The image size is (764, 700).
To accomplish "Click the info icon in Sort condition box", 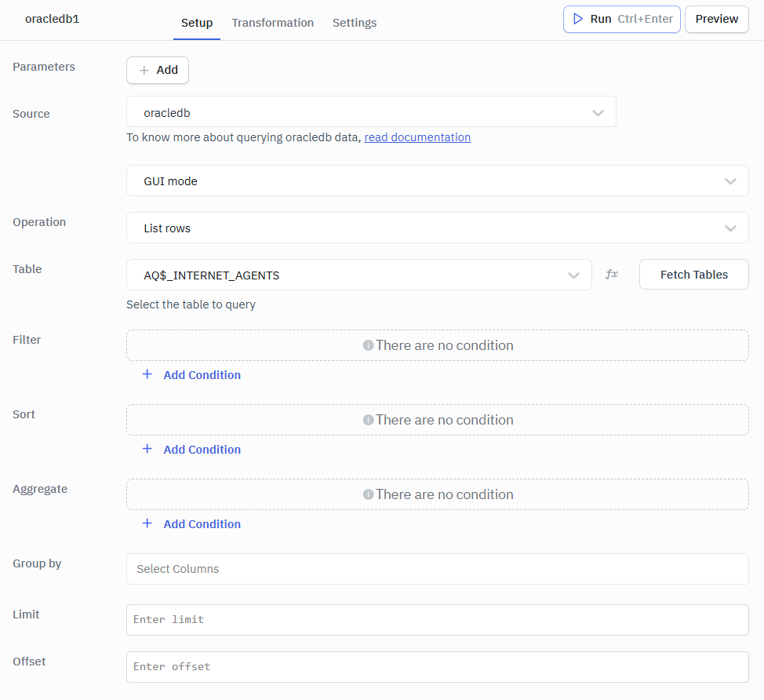I will pyautogui.click(x=369, y=420).
